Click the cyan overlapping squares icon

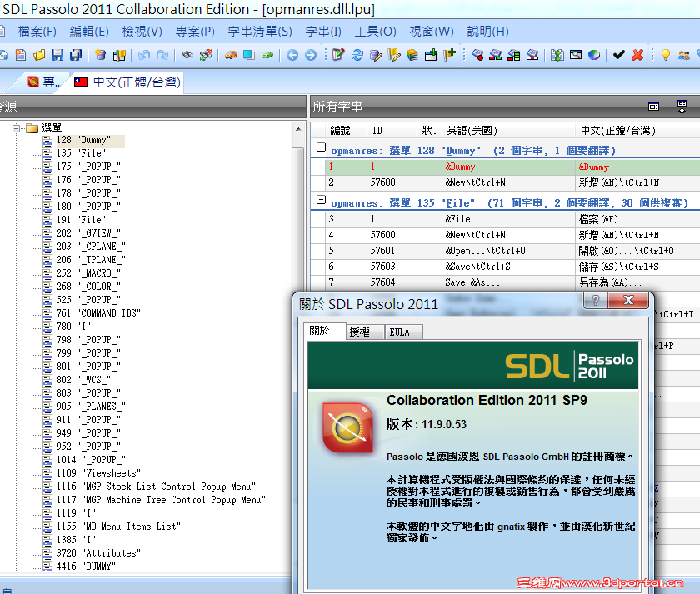coord(249,55)
